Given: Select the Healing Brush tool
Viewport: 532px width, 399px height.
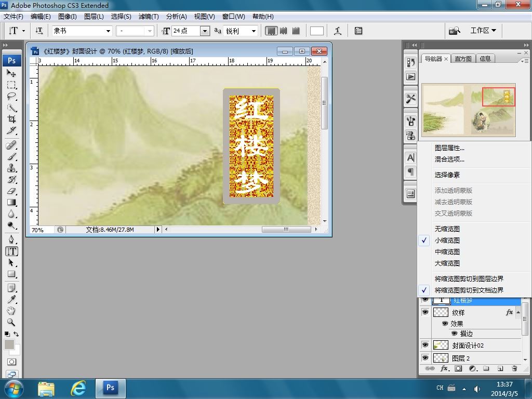Looking at the screenshot, I should [11, 145].
